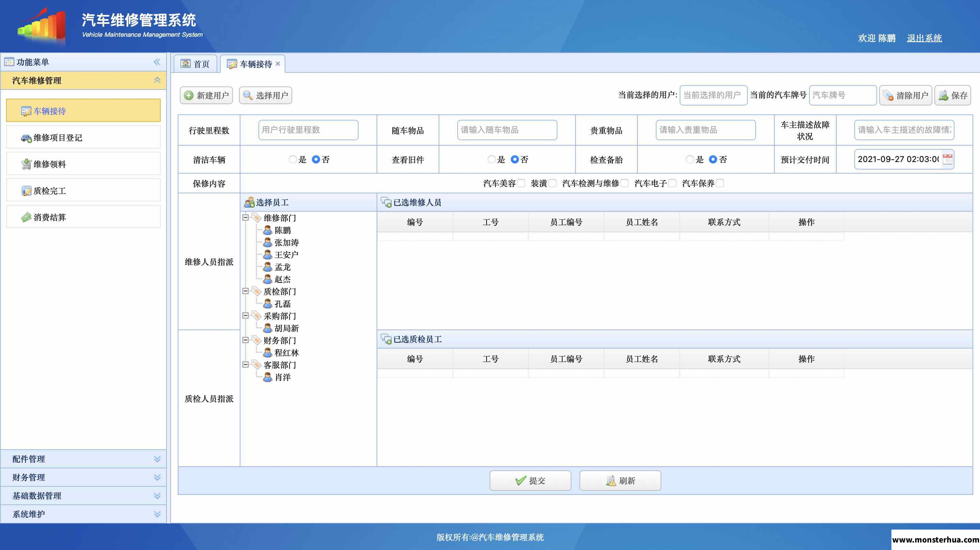Click the 已选质检员工 panel icon

[386, 339]
